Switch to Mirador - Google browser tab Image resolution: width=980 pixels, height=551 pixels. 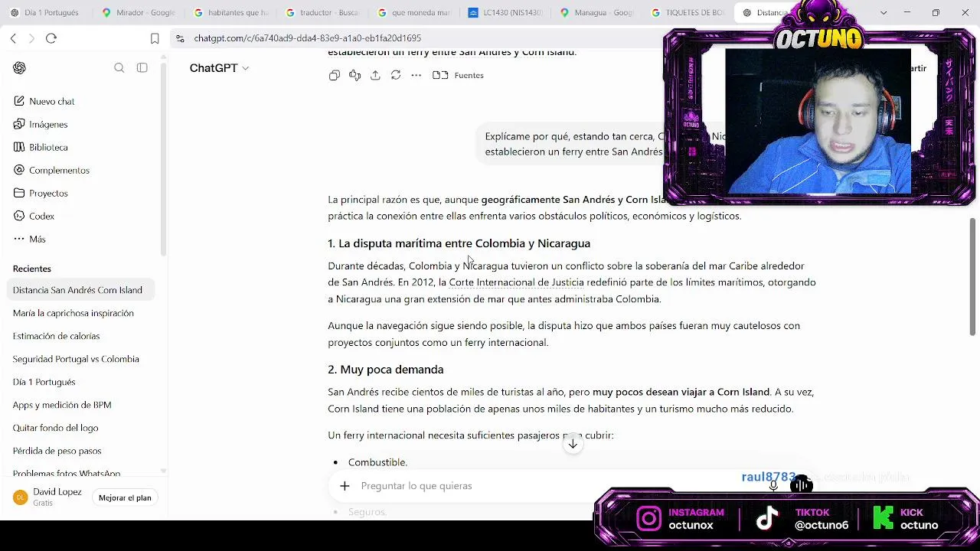[139, 12]
